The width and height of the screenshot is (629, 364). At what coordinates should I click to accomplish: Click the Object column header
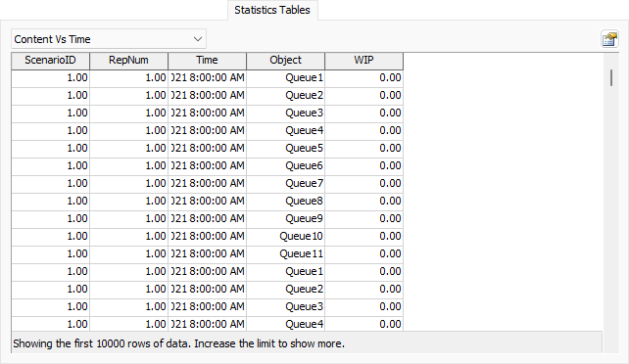286,61
